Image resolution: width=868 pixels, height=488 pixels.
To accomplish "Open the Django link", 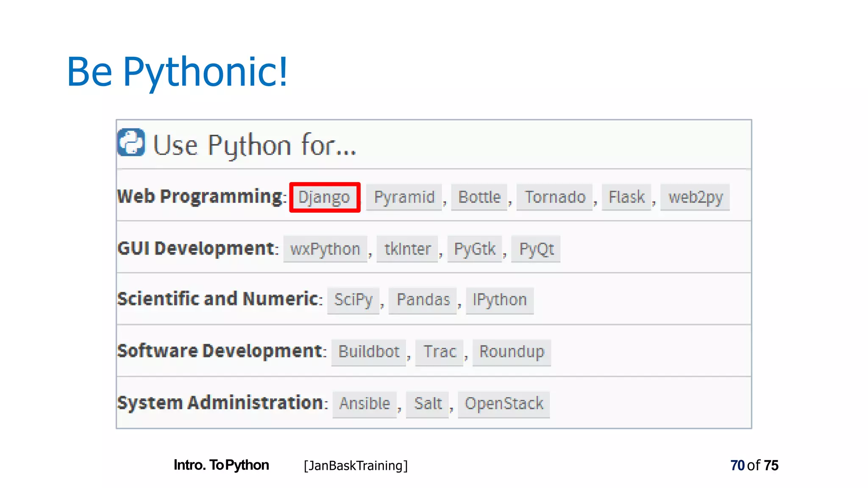I will [x=325, y=197].
